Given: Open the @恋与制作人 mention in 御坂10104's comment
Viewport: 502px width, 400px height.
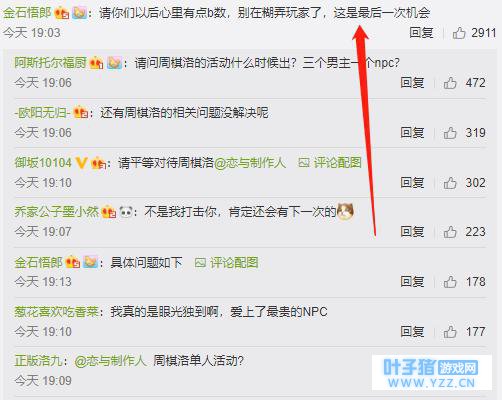Looking at the screenshot, I should coord(250,163).
